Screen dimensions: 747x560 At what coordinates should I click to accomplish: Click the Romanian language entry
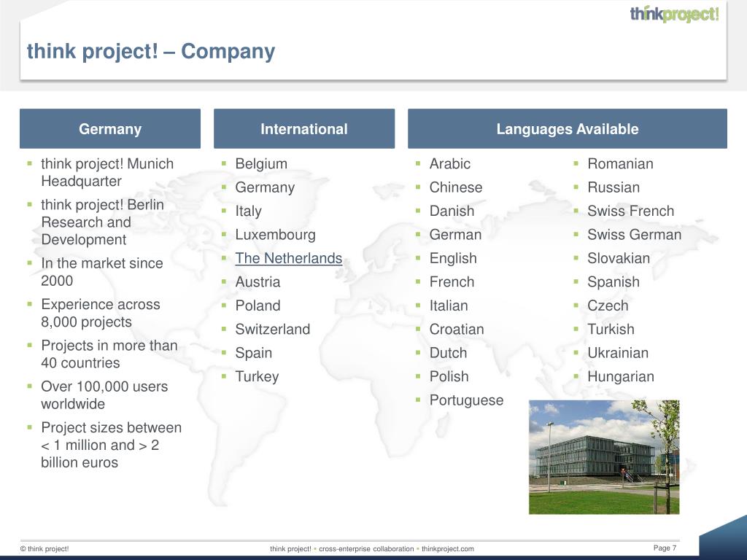(x=620, y=164)
